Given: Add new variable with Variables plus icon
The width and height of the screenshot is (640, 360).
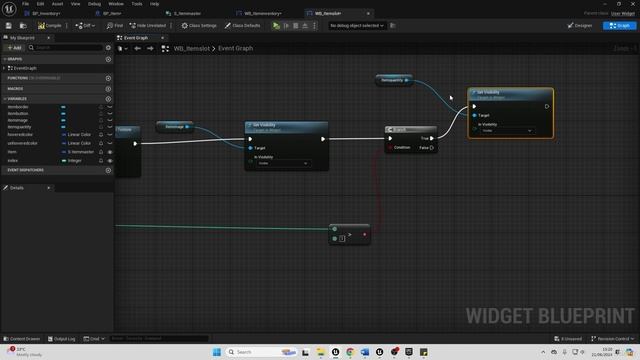Looking at the screenshot, I should pos(108,99).
